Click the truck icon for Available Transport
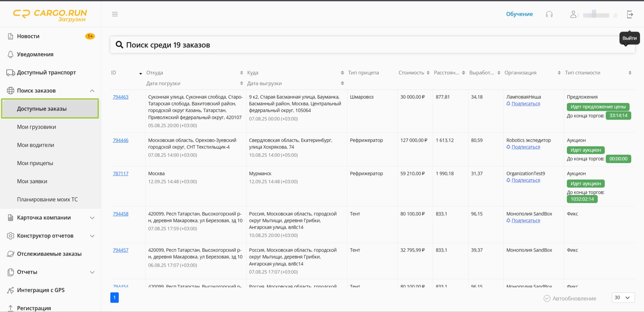Image resolution: width=644 pixels, height=312 pixels. click(11, 73)
